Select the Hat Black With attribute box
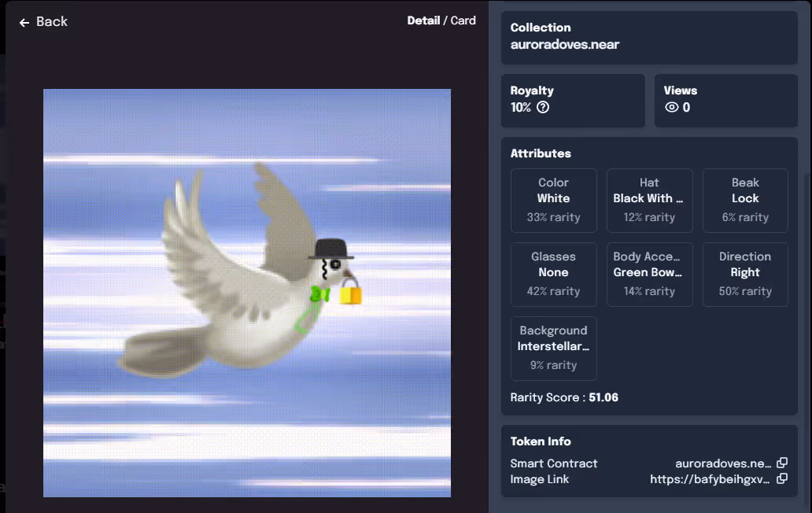 click(649, 201)
